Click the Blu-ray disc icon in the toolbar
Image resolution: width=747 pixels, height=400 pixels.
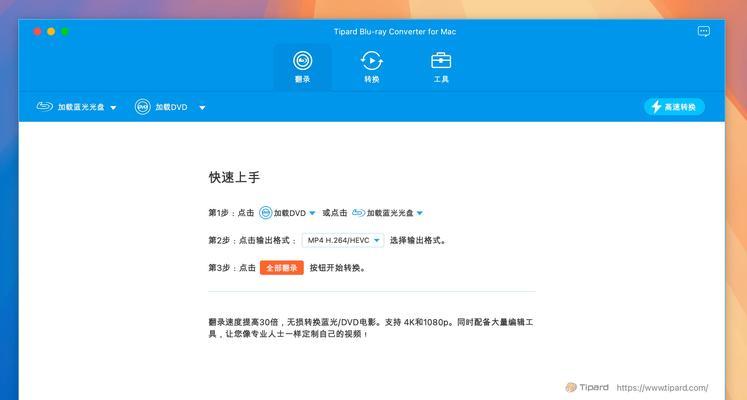[x=45, y=106]
